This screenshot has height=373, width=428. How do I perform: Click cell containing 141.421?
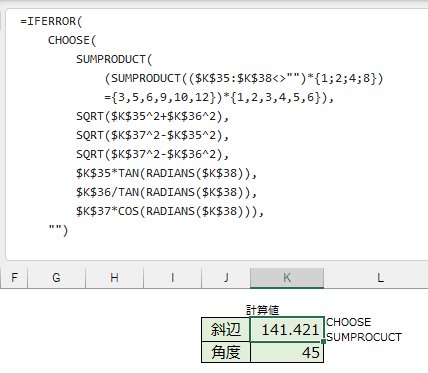[287, 329]
